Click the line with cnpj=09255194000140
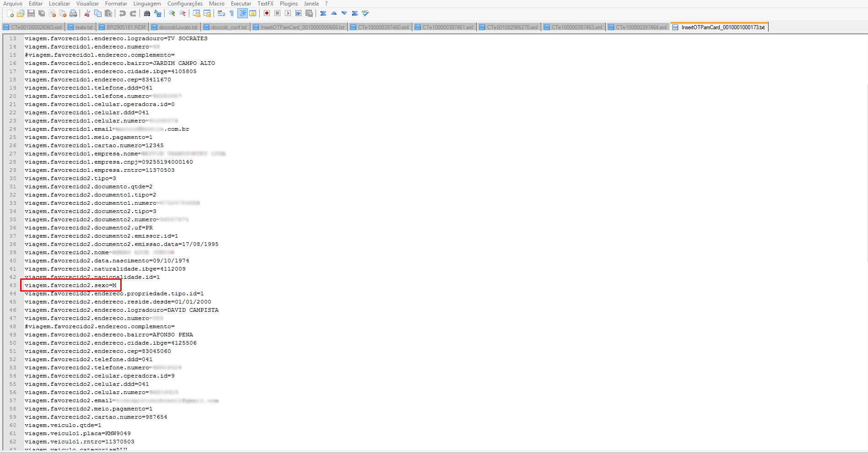The height and width of the screenshot is (453, 868). tap(109, 162)
